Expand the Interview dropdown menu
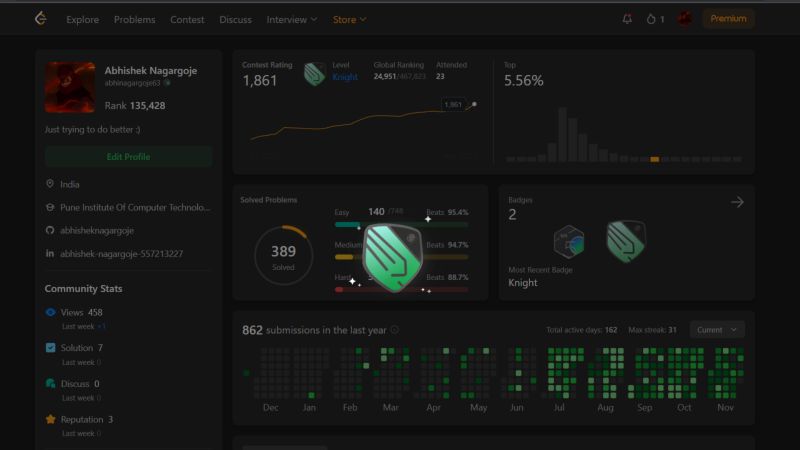This screenshot has height=450, width=800. (292, 19)
